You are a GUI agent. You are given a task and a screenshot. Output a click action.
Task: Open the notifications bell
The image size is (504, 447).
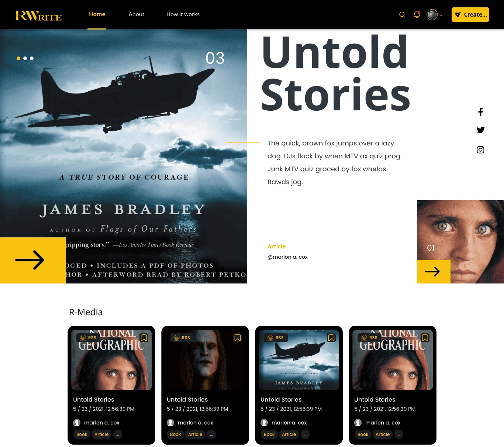417,15
